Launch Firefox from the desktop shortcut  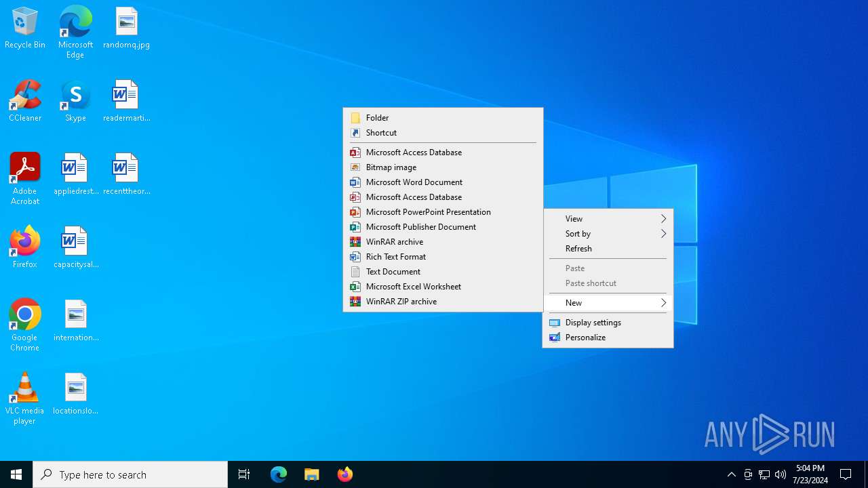coord(25,248)
